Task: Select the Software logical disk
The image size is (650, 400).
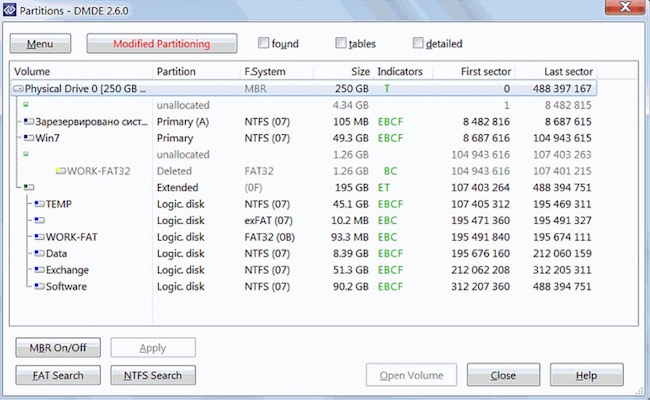Action: 66,286
